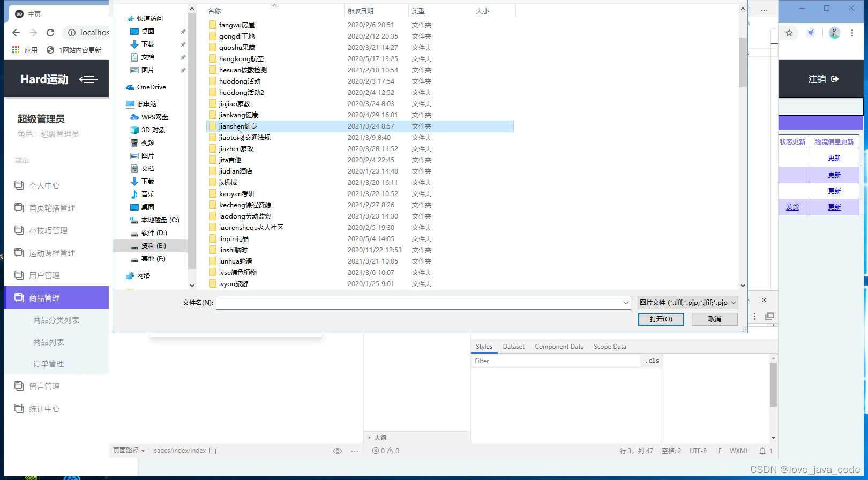Open the gongdi工地 folder icon

tap(213, 36)
